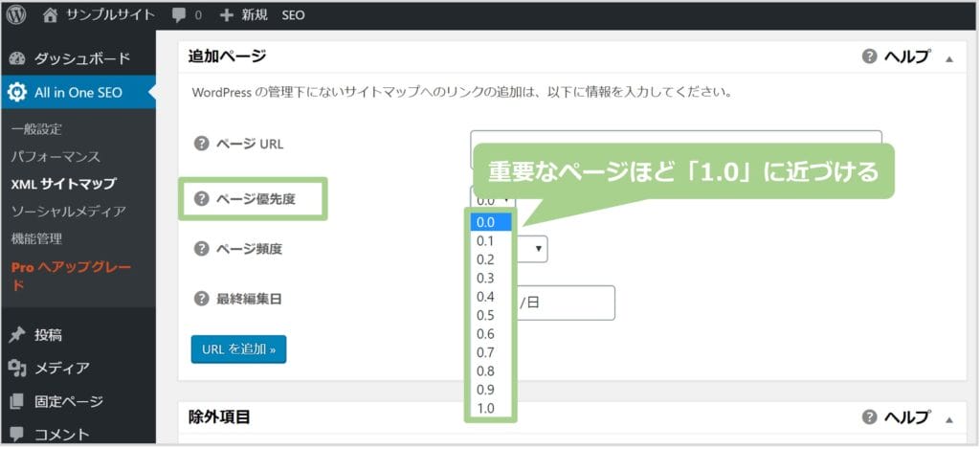980x449 pixels.
Task: Select 0.4 in priority list
Action: click(x=491, y=297)
